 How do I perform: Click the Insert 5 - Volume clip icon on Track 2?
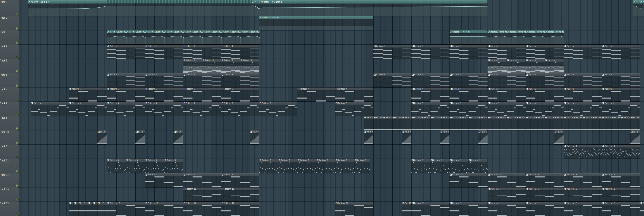pos(261,17)
